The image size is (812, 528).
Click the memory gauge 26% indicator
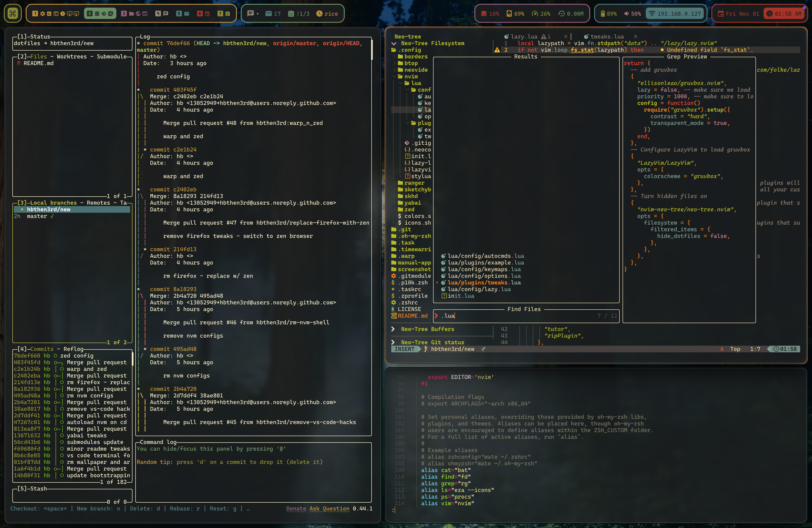541,14
